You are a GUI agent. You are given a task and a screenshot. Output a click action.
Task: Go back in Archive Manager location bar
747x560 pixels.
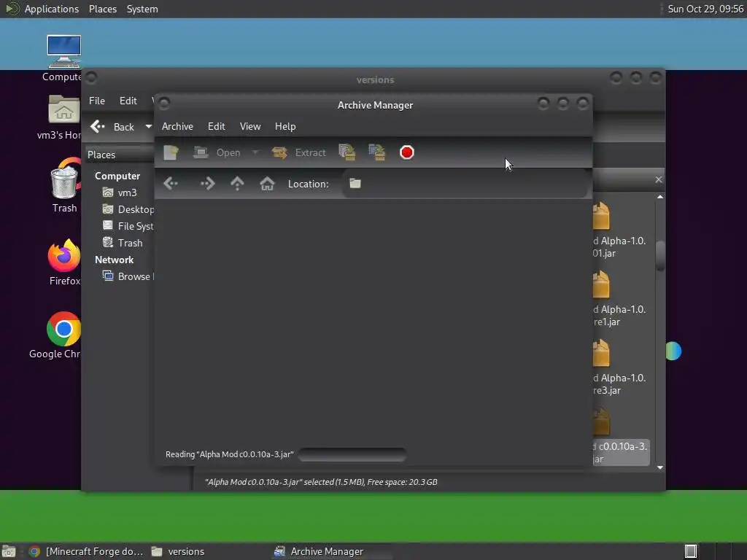171,184
